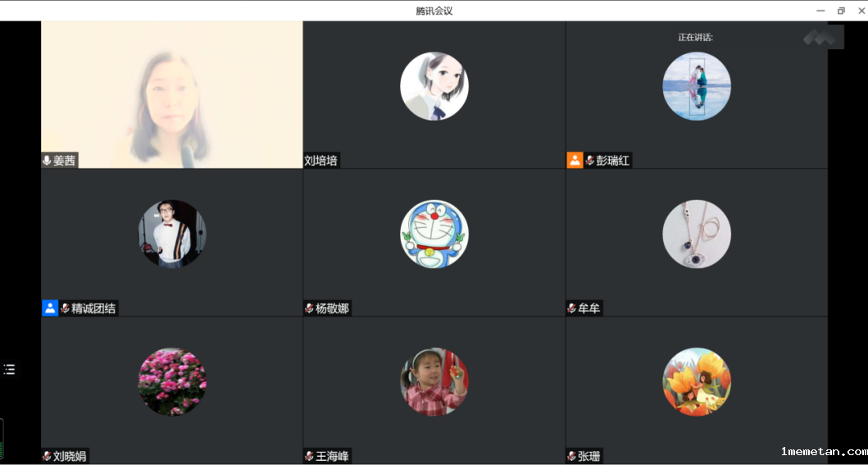The height and width of the screenshot is (465, 868).
Task: Click the 刘培培 name label
Action: [321, 161]
